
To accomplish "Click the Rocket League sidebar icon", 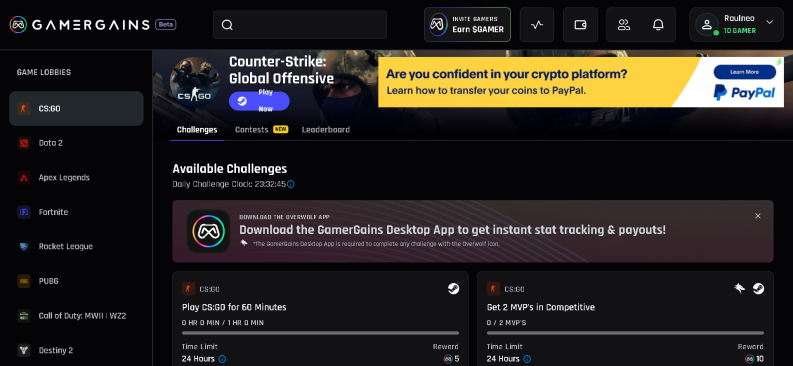I will coord(24,246).
